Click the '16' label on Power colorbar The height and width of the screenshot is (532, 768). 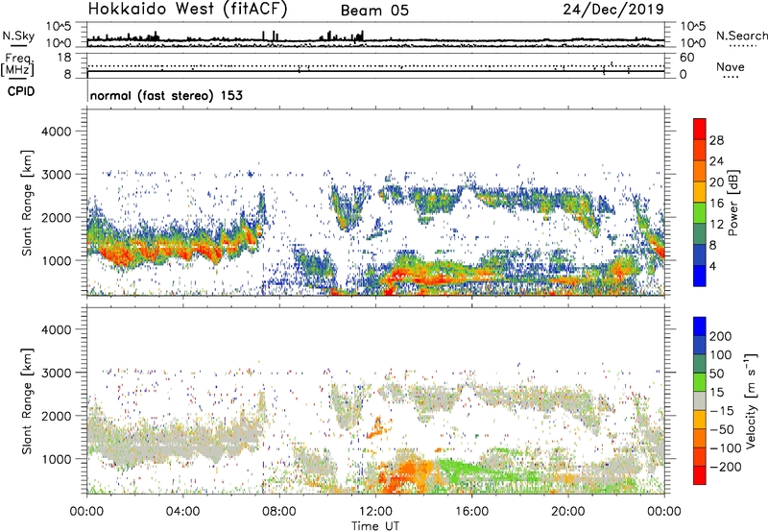tap(716, 203)
